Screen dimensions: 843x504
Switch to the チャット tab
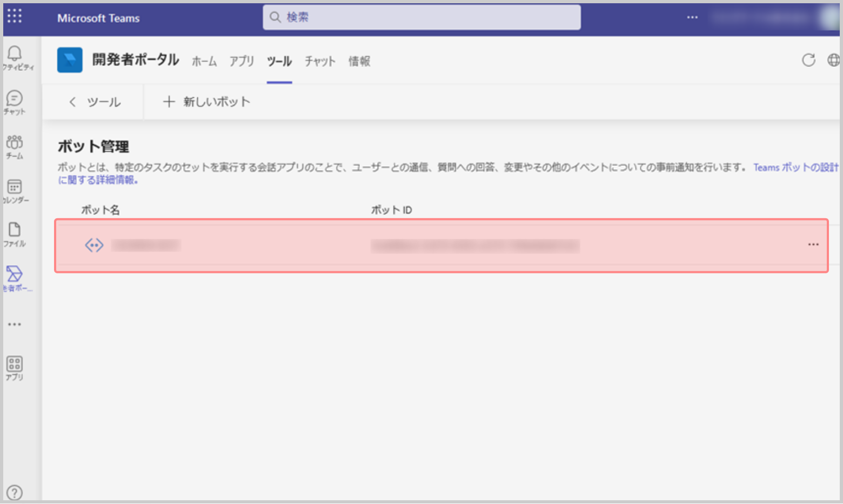(320, 61)
